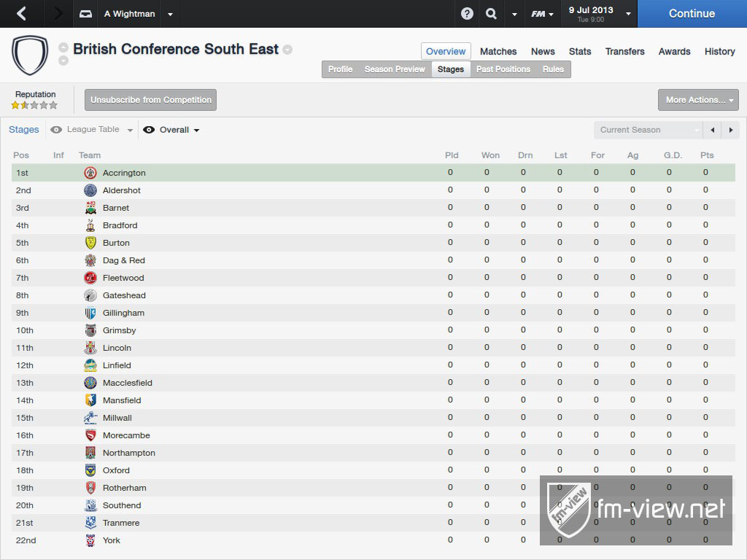Click the Accrington club badge
Screen dimensions: 747x560
pos(90,173)
